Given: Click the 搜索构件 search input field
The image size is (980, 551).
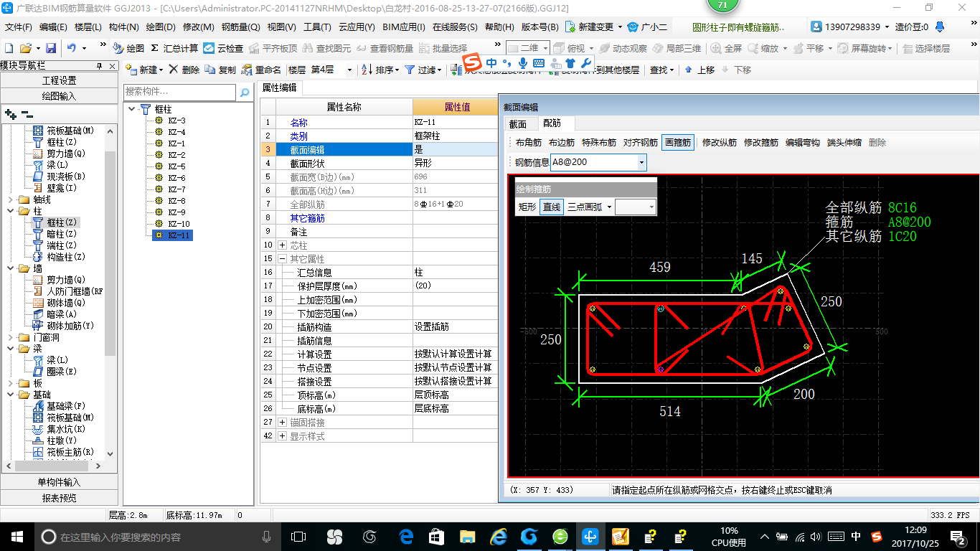Looking at the screenshot, I should (x=179, y=92).
